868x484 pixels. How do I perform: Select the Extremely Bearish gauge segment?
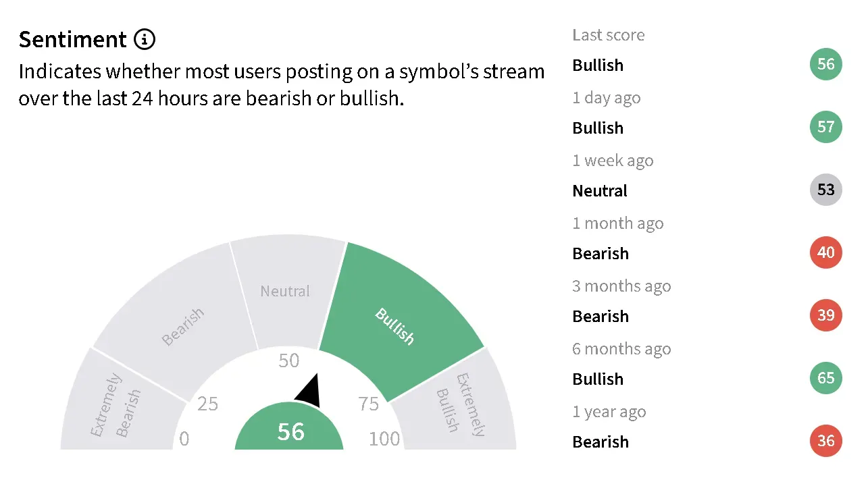[x=116, y=404]
